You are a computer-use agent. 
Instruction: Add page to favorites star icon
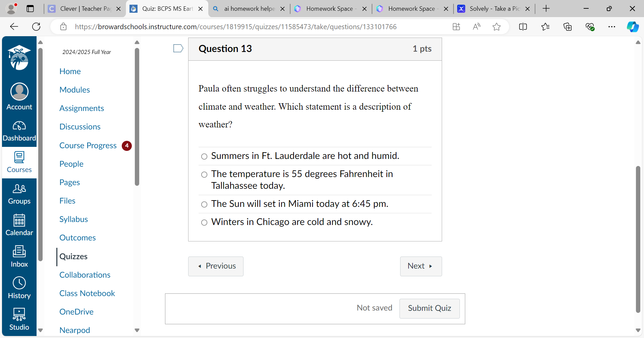[x=496, y=27]
